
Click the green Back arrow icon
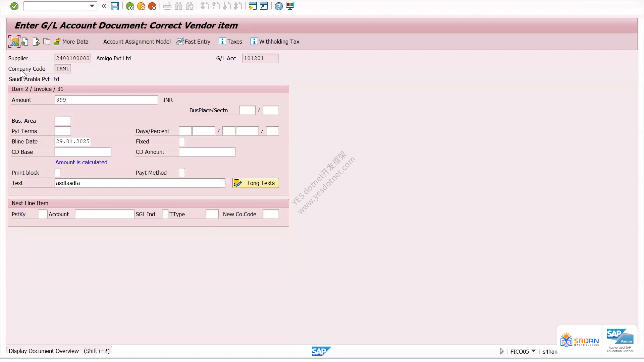click(130, 6)
